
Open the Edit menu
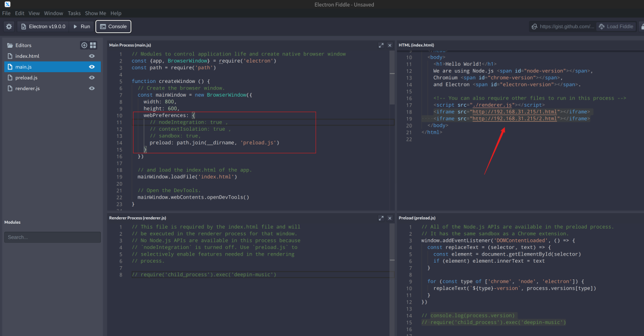[20, 13]
